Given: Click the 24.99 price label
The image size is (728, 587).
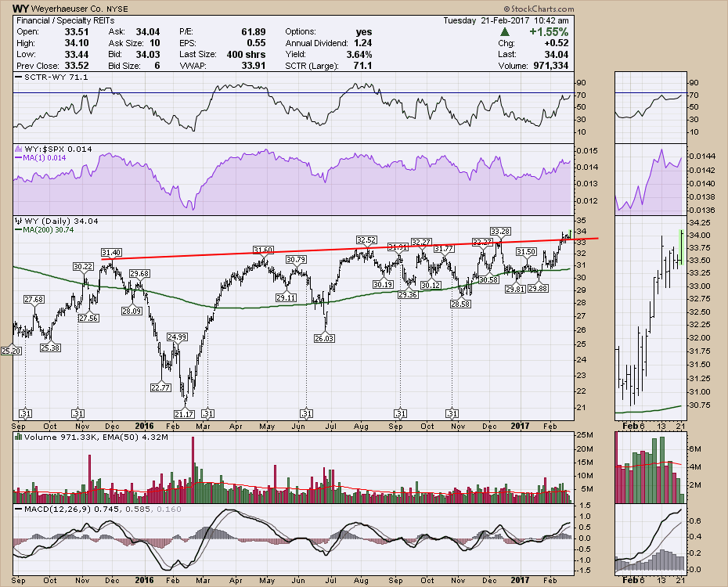Looking at the screenshot, I should (177, 337).
